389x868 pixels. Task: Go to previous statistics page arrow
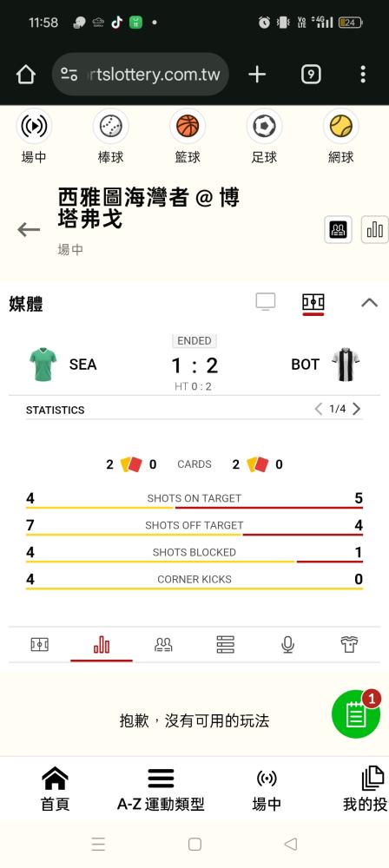(x=318, y=409)
